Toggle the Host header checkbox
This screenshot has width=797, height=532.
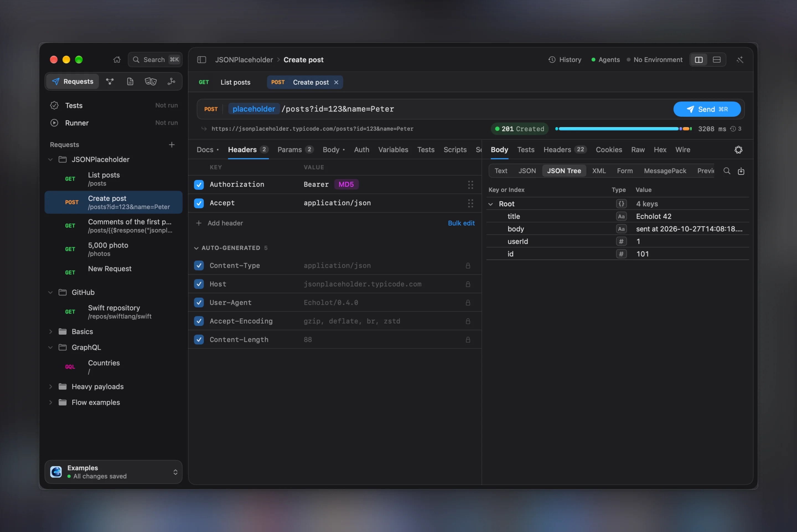coord(199,284)
